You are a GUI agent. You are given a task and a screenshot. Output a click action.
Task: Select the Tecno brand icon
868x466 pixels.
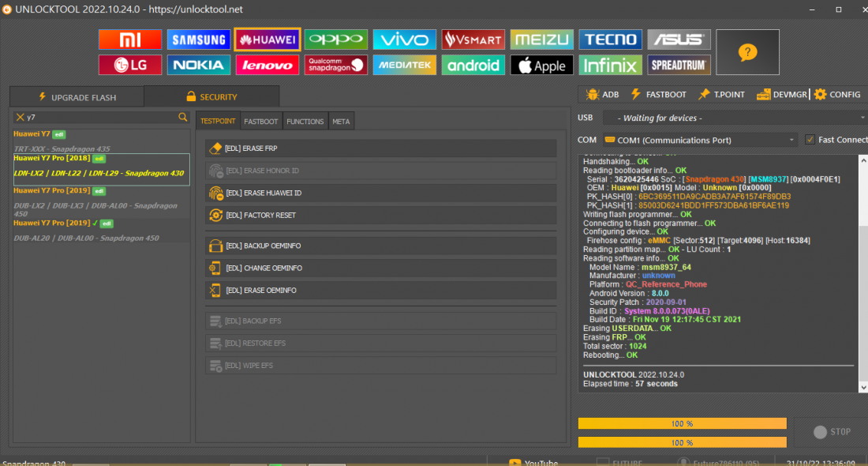click(611, 39)
